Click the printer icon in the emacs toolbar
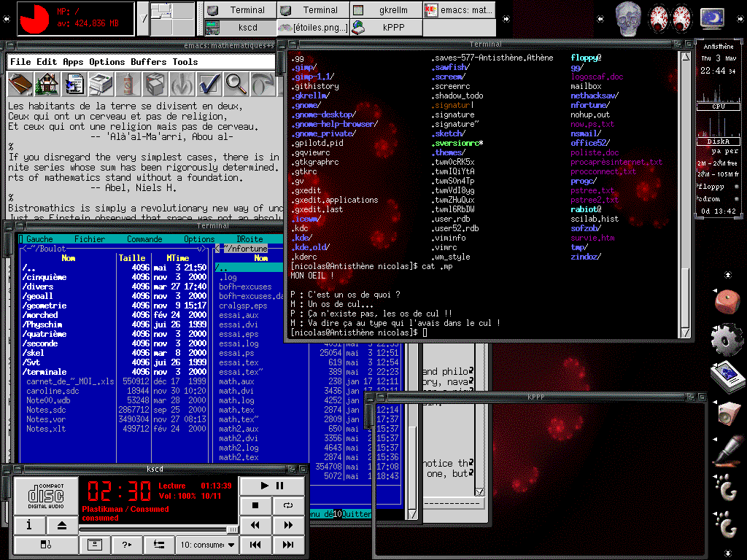Screen dimensions: 747x560 [101, 85]
